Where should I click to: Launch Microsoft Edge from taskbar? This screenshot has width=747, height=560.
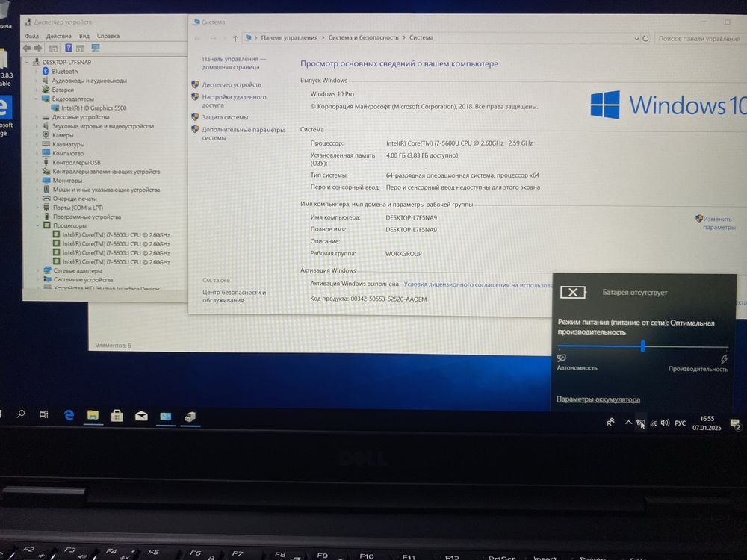point(69,415)
